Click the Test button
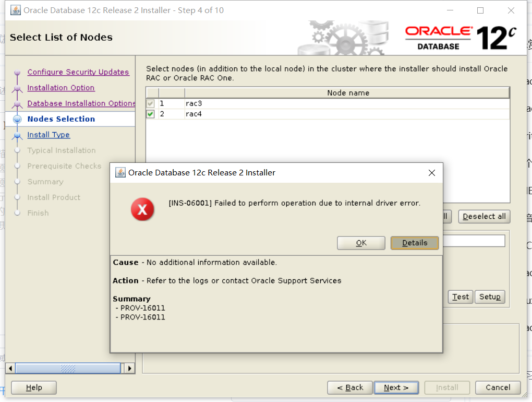This screenshot has width=532, height=402. click(461, 297)
